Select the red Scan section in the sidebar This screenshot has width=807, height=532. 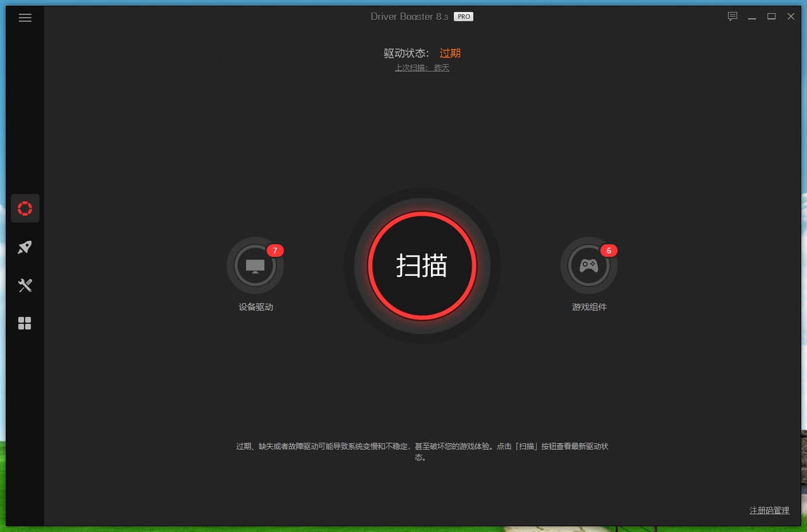point(25,208)
